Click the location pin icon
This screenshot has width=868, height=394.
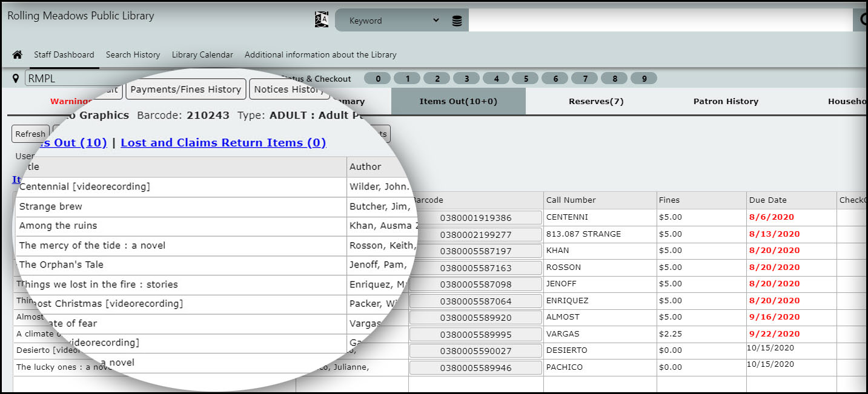pos(15,78)
